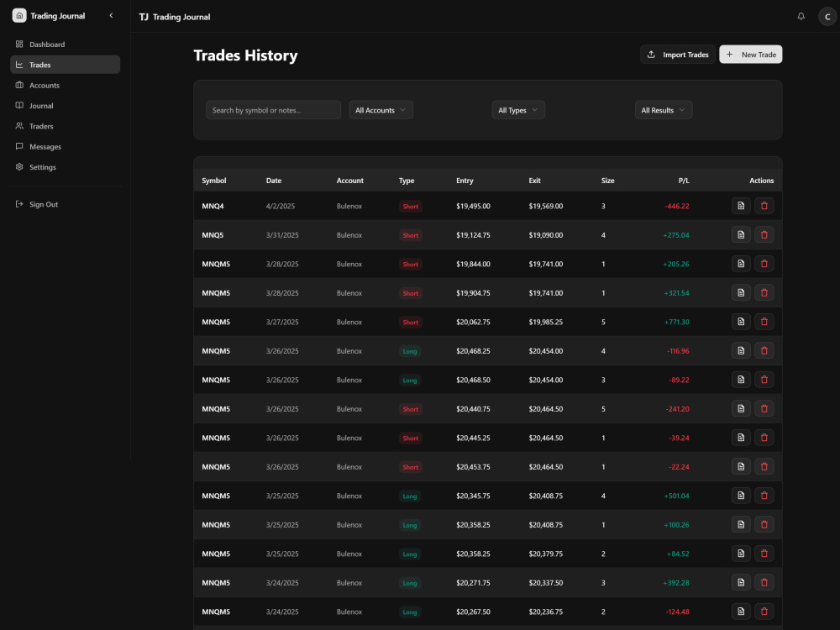Click the Entry column header
Viewport: 840px width, 630px height.
[465, 181]
